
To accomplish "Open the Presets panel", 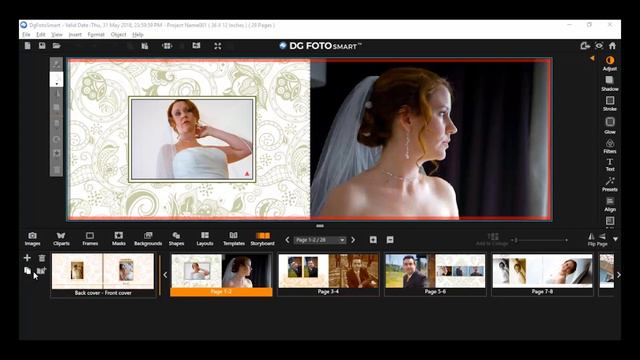I will point(610,184).
